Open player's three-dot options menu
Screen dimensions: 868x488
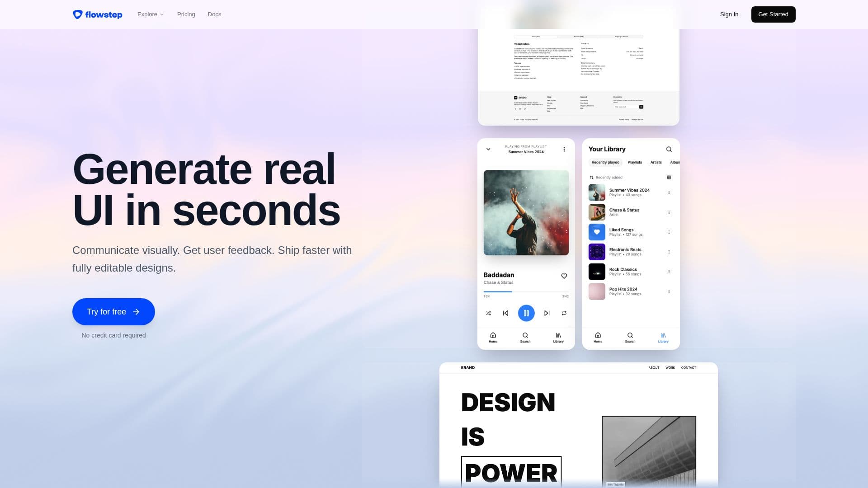564,149
